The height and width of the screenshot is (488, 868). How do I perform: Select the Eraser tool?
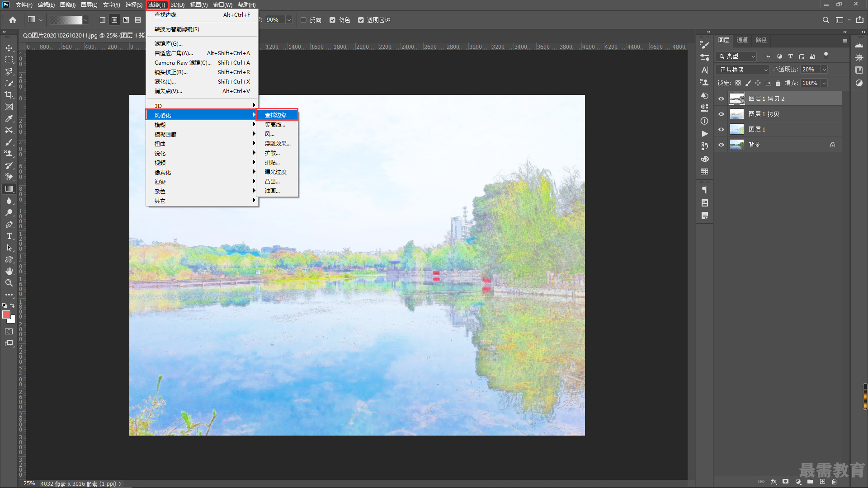(x=9, y=177)
